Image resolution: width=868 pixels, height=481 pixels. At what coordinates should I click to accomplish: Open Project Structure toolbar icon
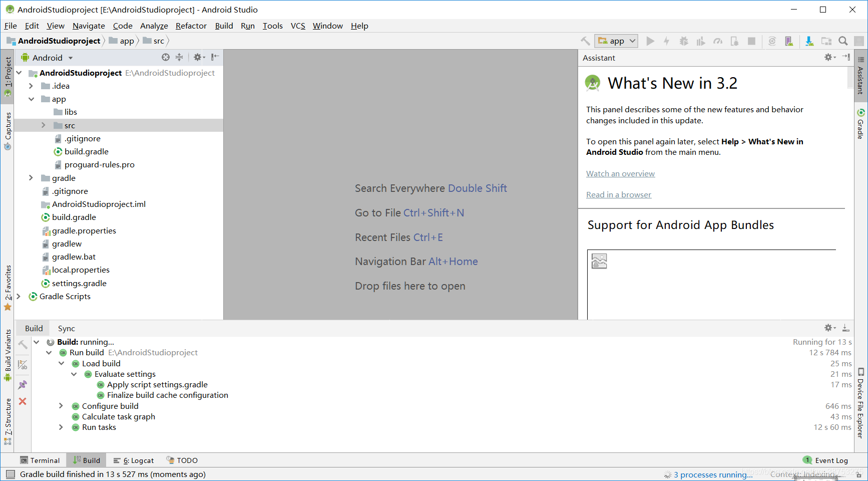point(826,41)
